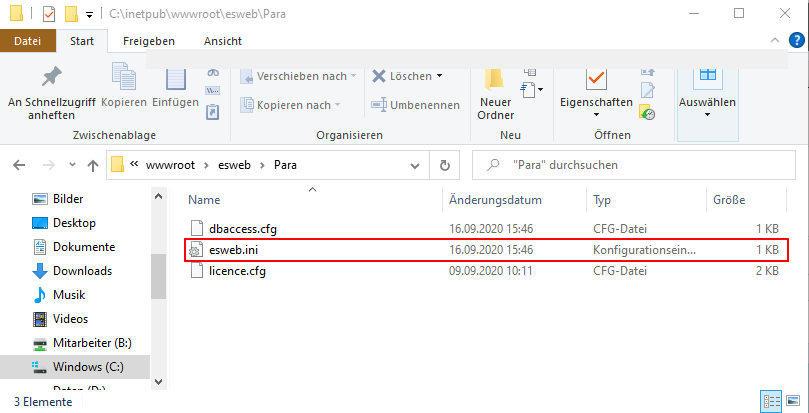
Task: Open Bilder in the navigation pane
Action: click(68, 199)
